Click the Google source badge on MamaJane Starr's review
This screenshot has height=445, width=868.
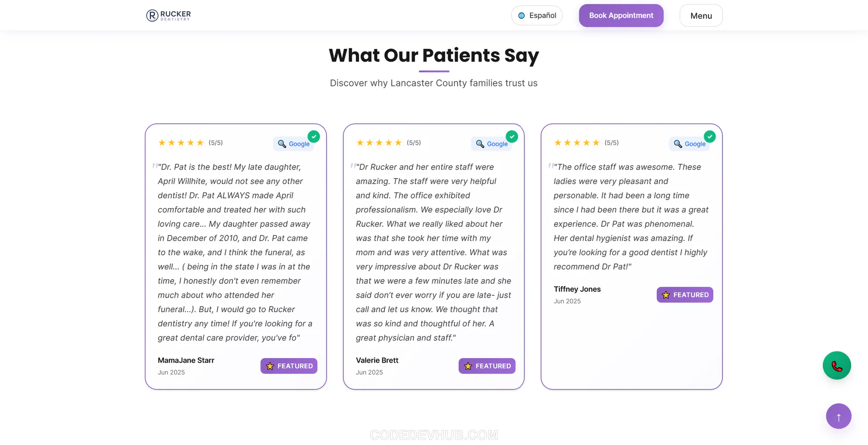pos(293,144)
